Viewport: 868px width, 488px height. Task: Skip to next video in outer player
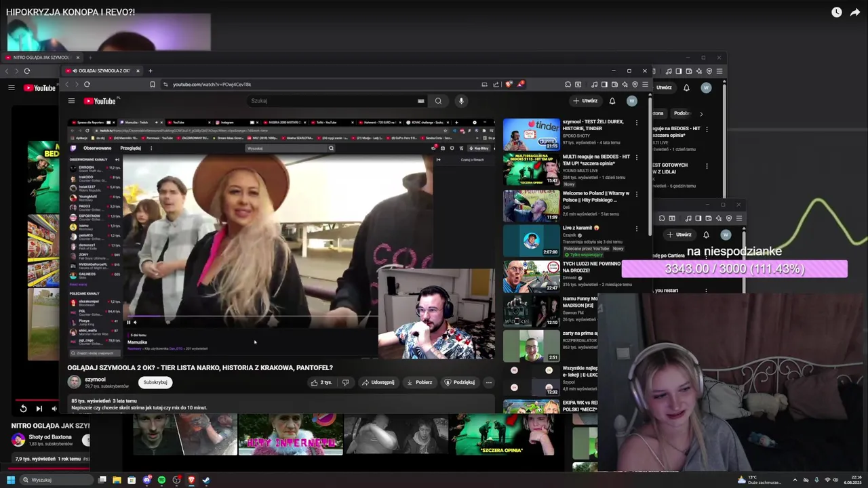[x=39, y=408]
